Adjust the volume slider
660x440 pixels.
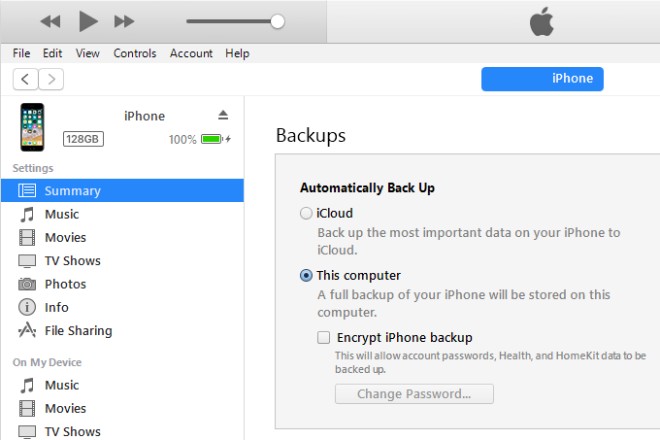(277, 21)
